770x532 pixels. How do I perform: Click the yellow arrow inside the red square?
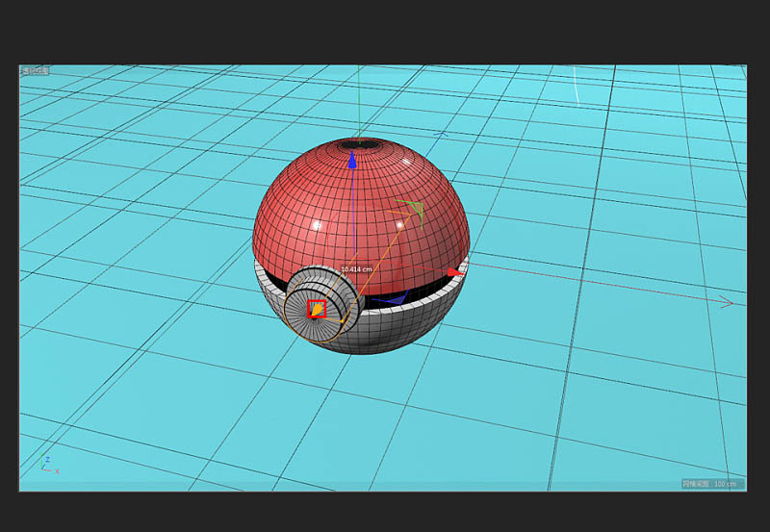click(x=316, y=310)
